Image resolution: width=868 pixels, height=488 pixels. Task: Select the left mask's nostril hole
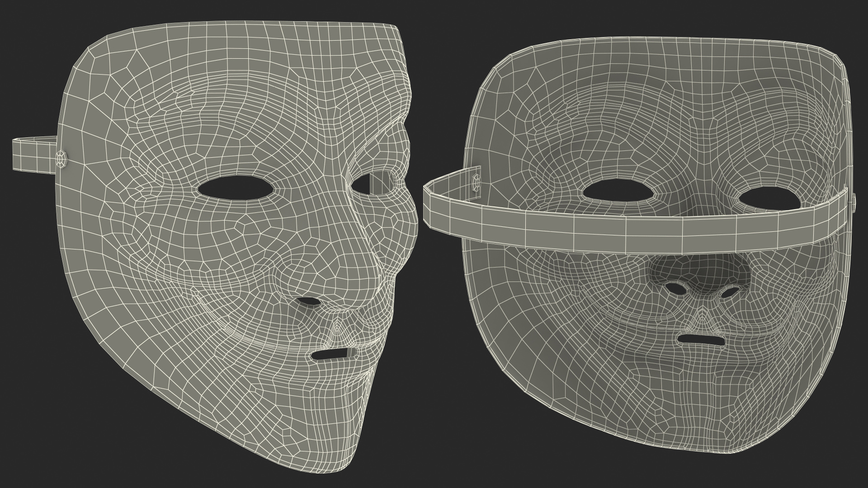309,300
